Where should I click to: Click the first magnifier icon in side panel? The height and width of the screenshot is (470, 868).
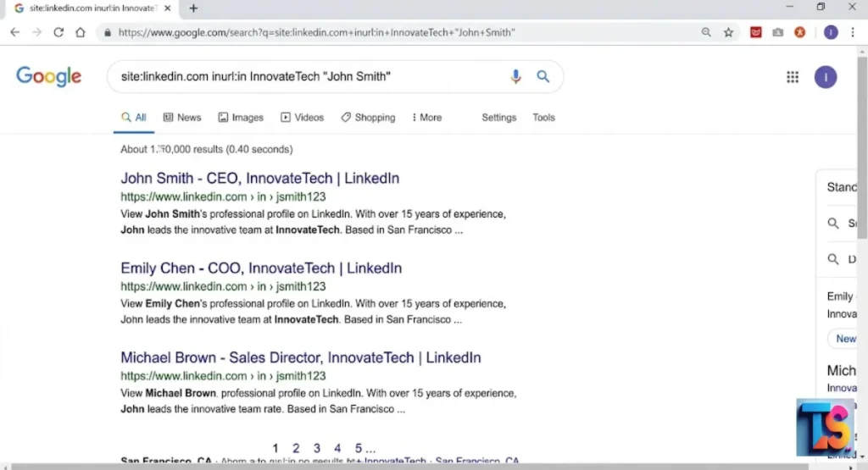[833, 224]
